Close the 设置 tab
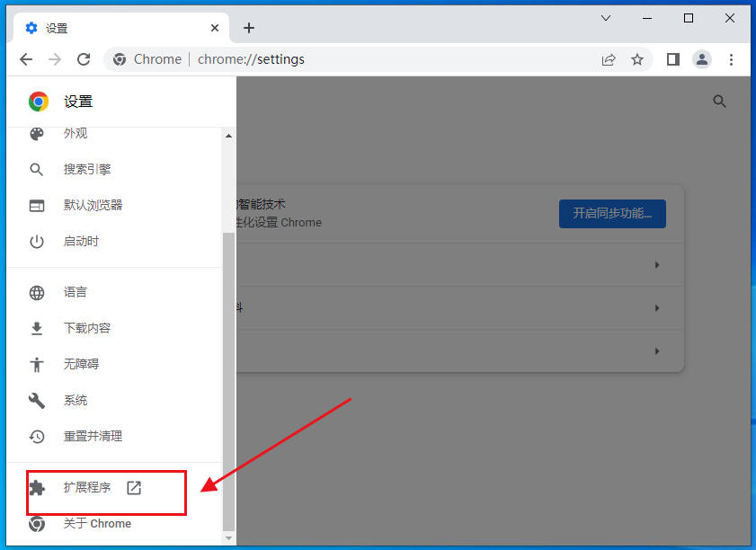 point(215,28)
